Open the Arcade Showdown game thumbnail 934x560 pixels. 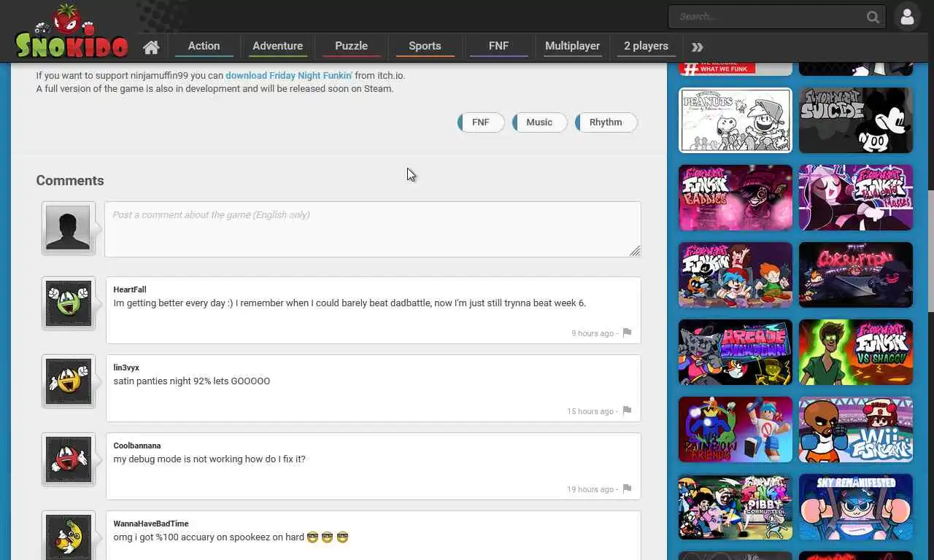736,352
